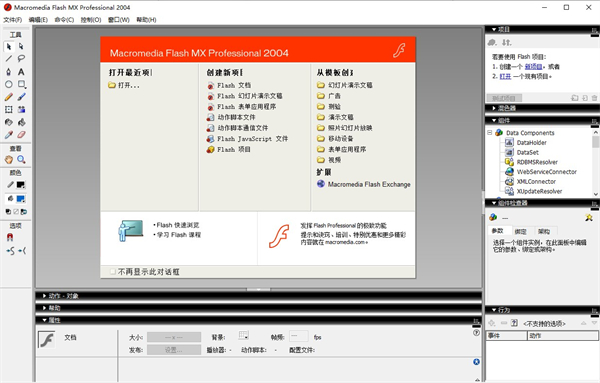This screenshot has width=600, height=383.
Task: Click the trash icon in the project panel
Action: click(x=594, y=98)
